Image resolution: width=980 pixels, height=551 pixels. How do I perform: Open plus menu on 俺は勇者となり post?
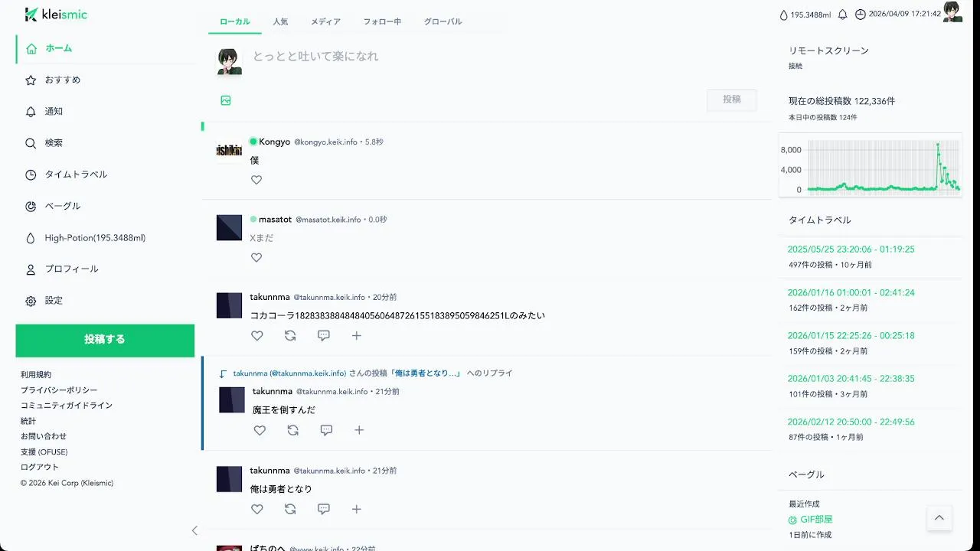[x=357, y=509]
